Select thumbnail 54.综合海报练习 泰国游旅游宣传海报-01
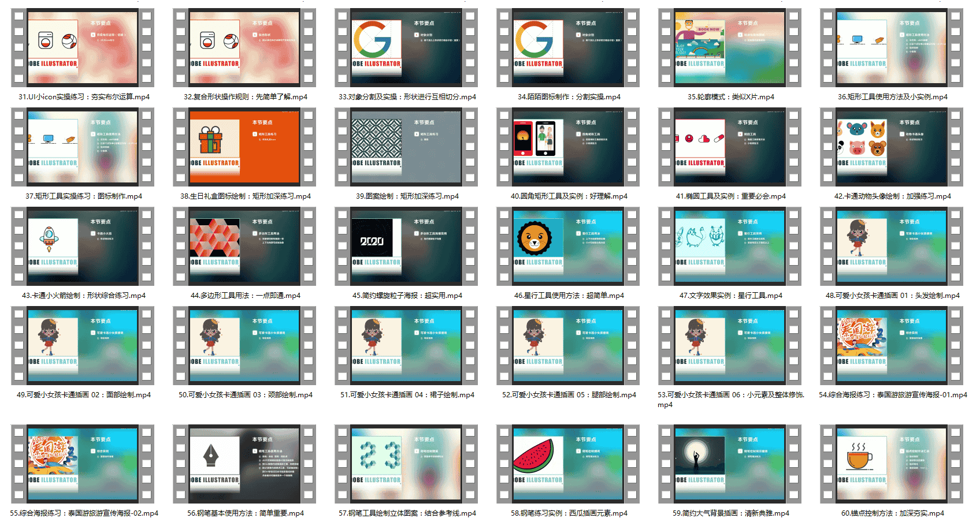The height and width of the screenshot is (522, 980). click(x=892, y=346)
